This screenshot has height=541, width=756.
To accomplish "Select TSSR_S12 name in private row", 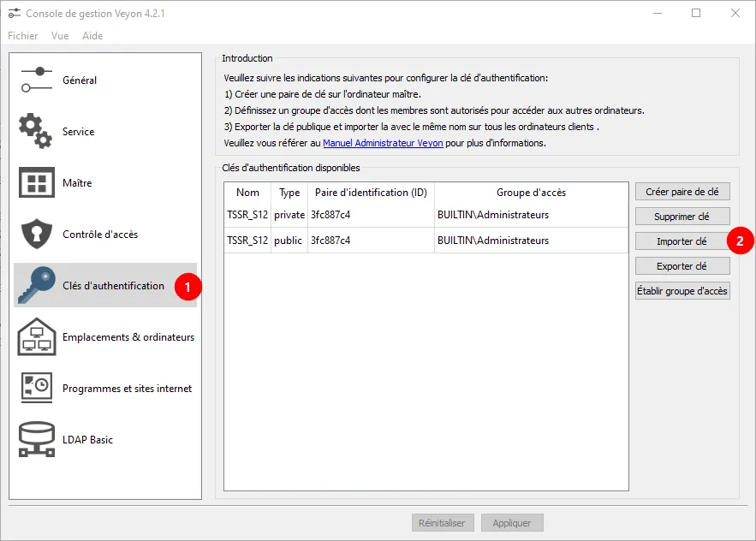I will 247,215.
